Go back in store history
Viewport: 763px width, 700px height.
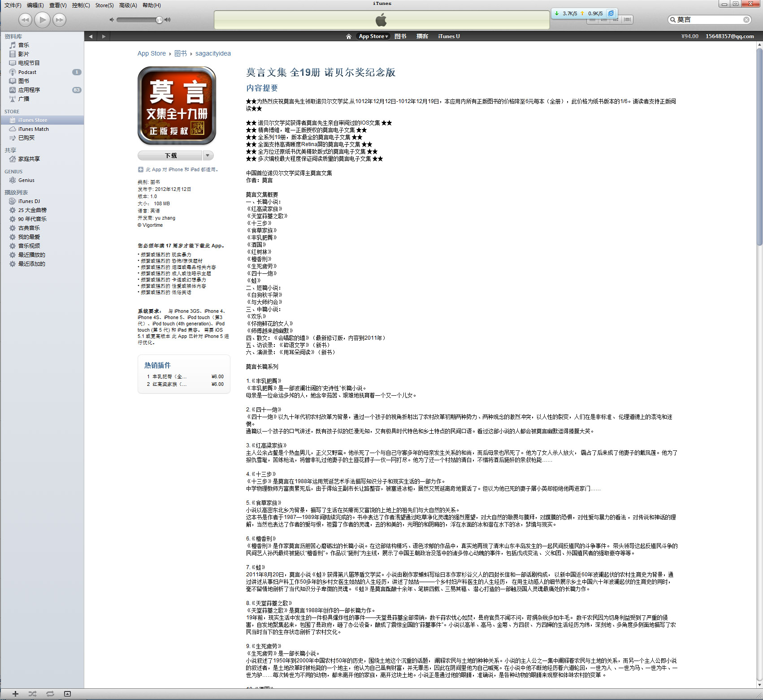coord(91,36)
